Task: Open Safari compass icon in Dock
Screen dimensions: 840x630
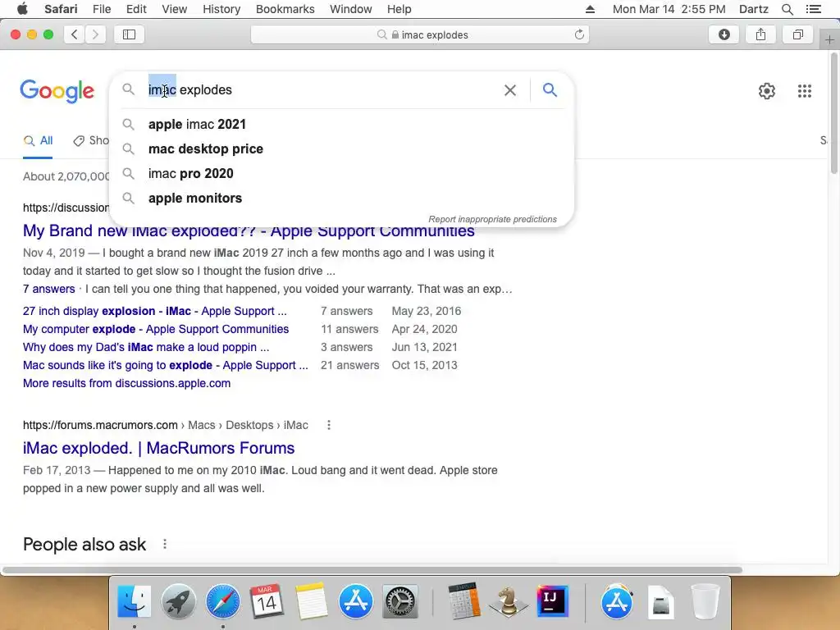Action: point(223,601)
